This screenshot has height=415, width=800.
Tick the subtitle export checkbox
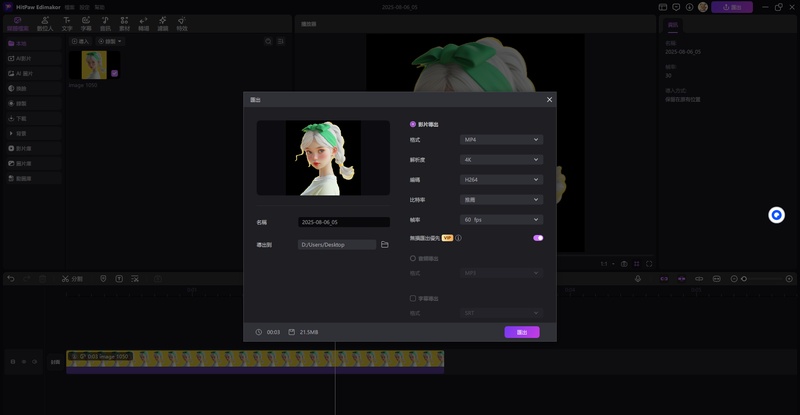click(413, 298)
